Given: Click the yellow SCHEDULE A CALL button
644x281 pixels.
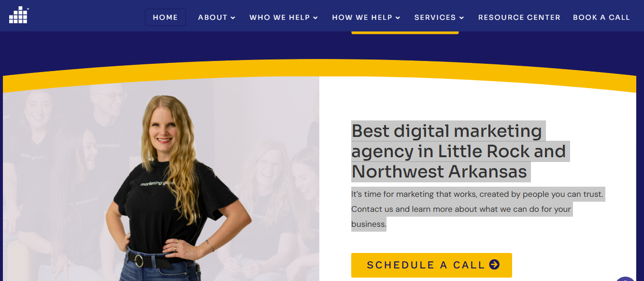Looking at the screenshot, I should point(431,265).
